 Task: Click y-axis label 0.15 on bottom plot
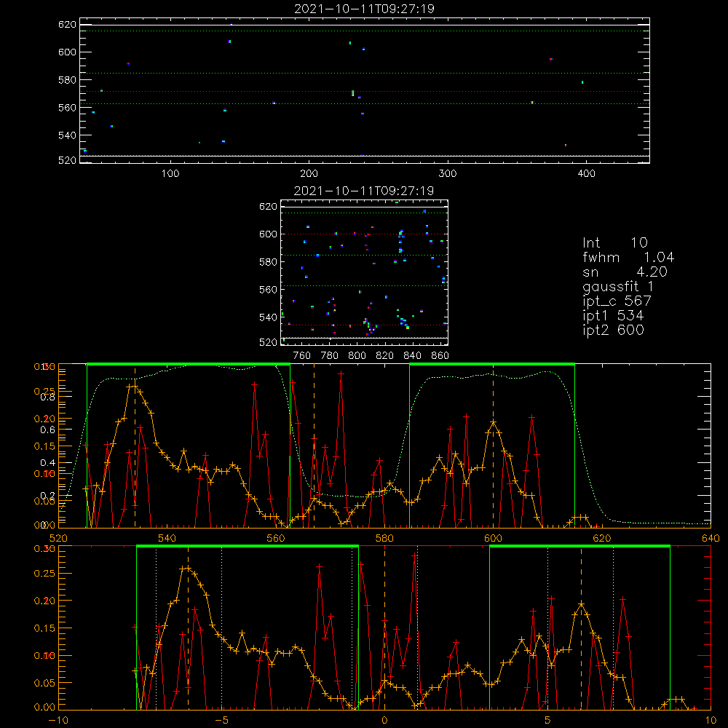click(x=44, y=628)
